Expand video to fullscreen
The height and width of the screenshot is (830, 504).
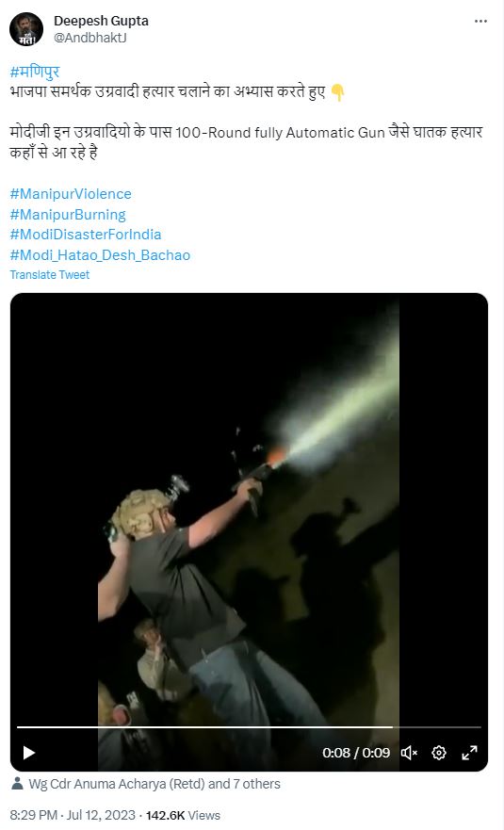469,752
